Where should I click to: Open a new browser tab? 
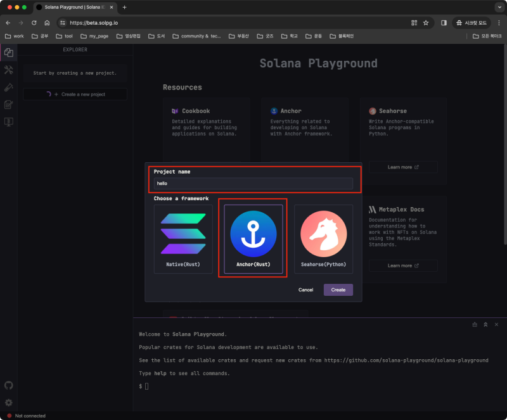[x=124, y=7]
